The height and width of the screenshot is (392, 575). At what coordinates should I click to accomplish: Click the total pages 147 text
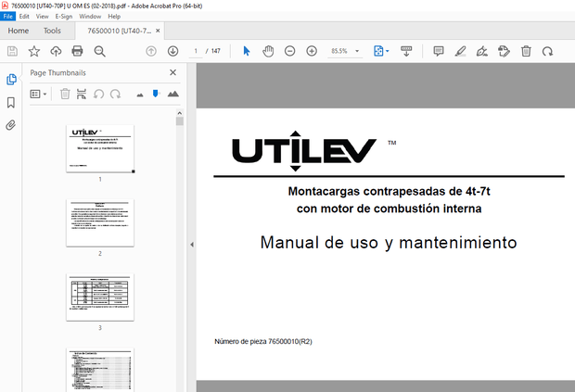[x=215, y=51]
